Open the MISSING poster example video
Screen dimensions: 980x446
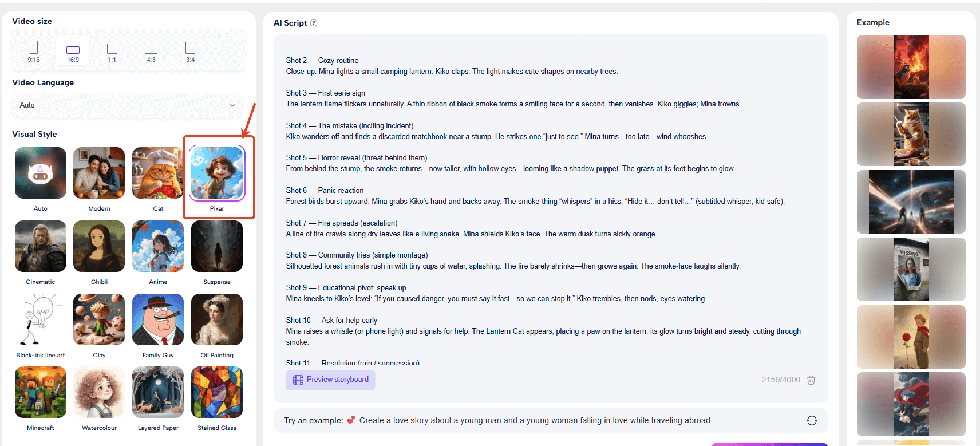(x=911, y=270)
